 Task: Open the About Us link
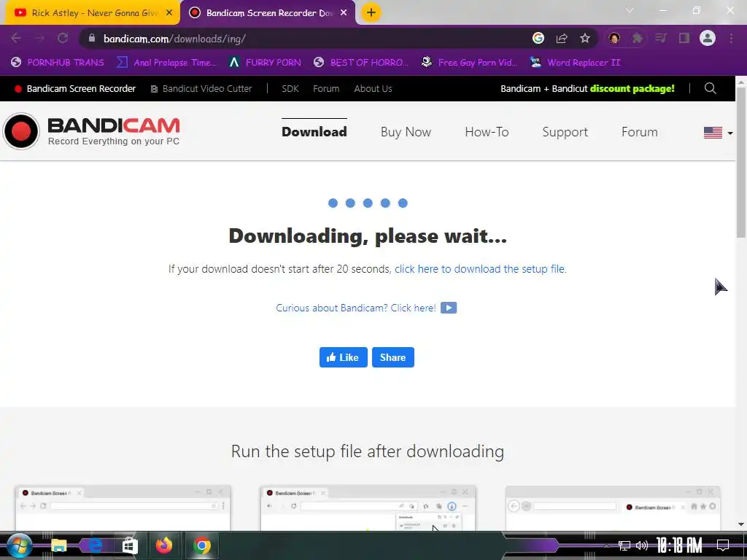(373, 88)
